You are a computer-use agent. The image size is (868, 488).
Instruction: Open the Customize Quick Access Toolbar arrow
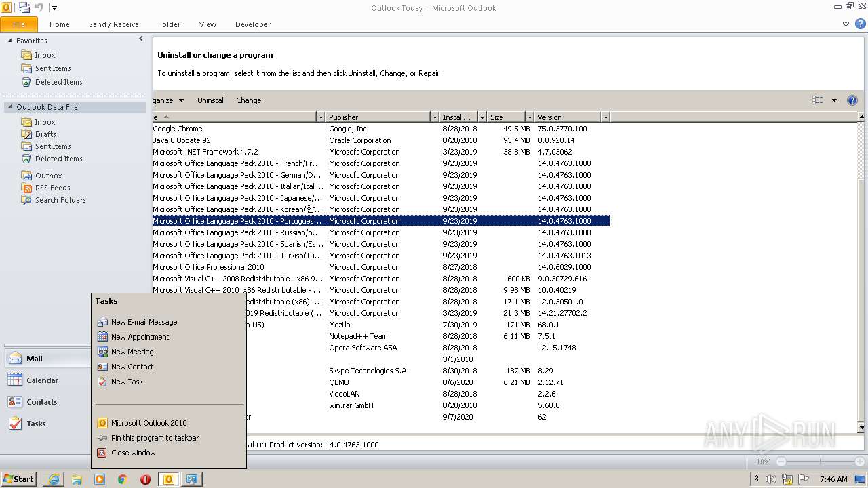click(x=54, y=8)
